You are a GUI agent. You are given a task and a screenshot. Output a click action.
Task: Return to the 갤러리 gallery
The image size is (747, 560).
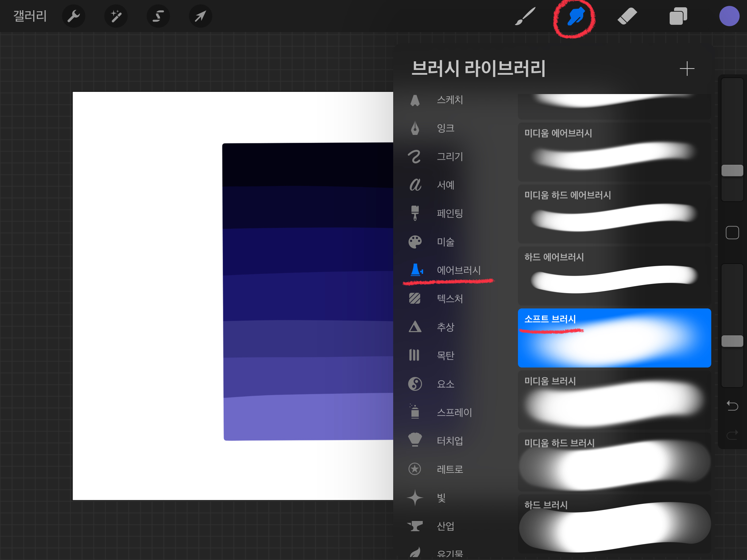pyautogui.click(x=30, y=16)
